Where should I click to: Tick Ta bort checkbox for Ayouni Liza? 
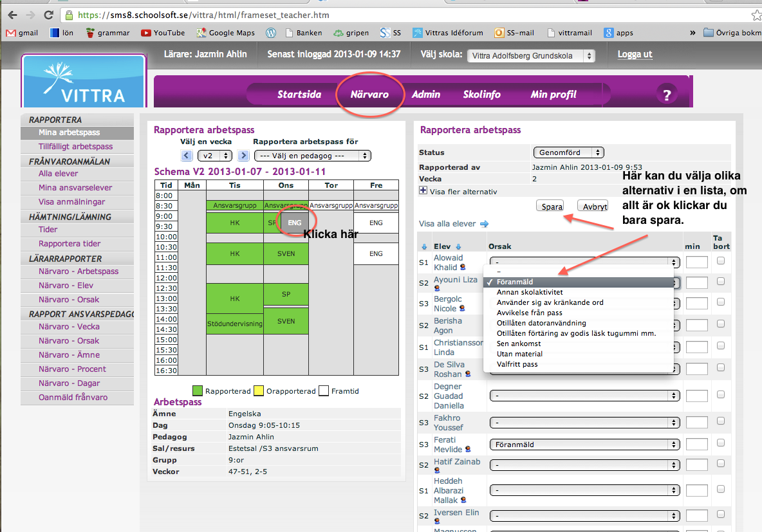tap(721, 281)
